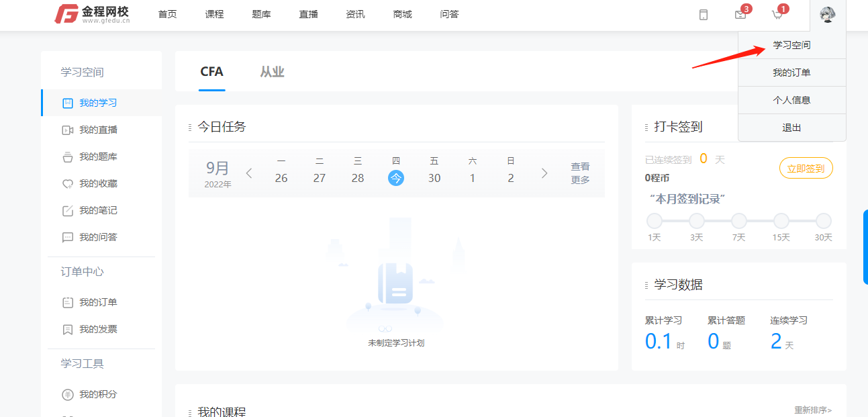868x417 pixels.
Task: Select 退出 from the avatar dropdown
Action: tap(791, 128)
